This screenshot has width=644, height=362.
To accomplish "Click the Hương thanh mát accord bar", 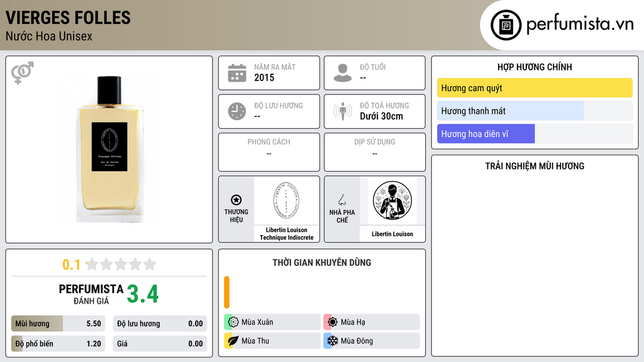I will click(535, 111).
